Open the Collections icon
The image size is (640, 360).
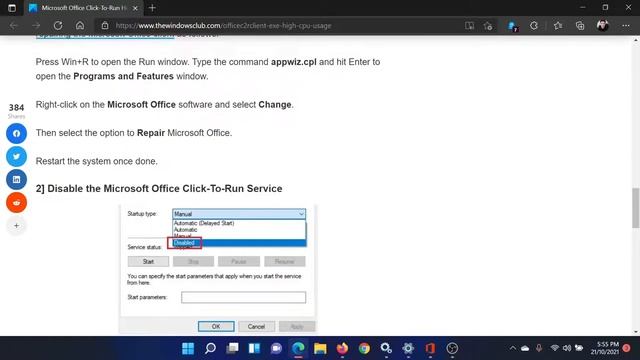pyautogui.click(x=580, y=26)
